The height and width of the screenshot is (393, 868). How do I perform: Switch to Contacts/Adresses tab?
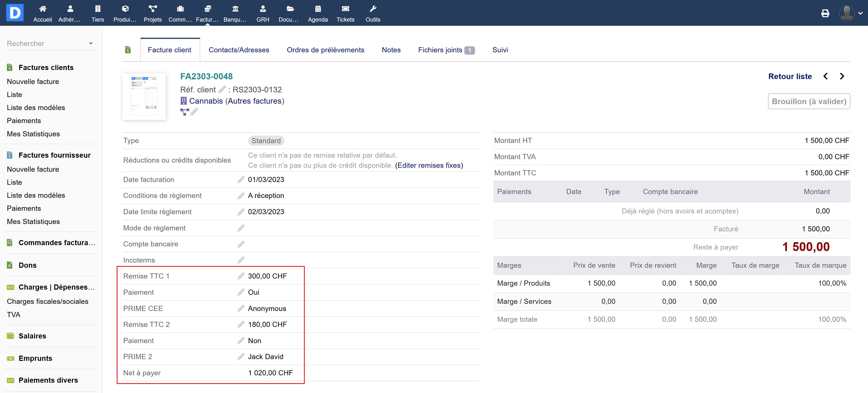pyautogui.click(x=239, y=50)
